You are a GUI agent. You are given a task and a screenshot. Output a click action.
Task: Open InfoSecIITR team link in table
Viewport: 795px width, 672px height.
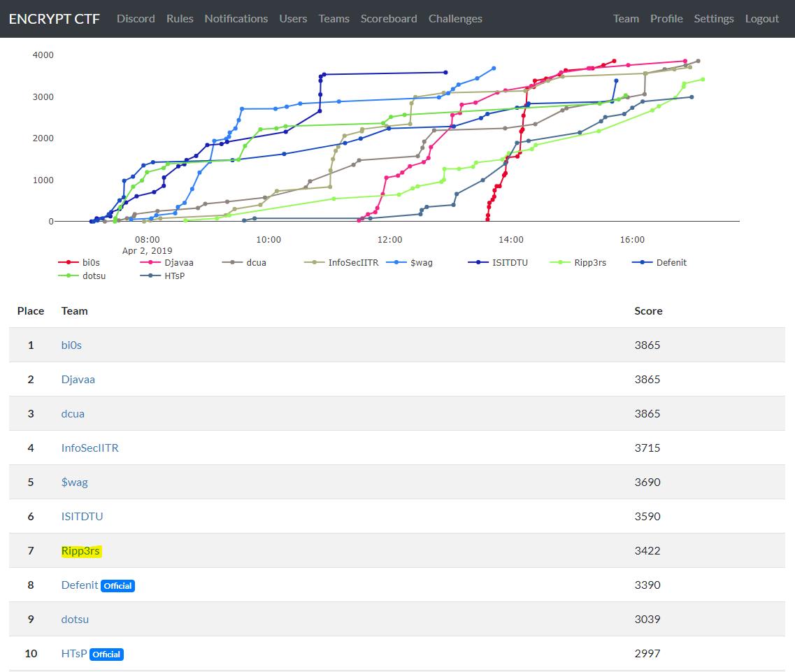89,448
